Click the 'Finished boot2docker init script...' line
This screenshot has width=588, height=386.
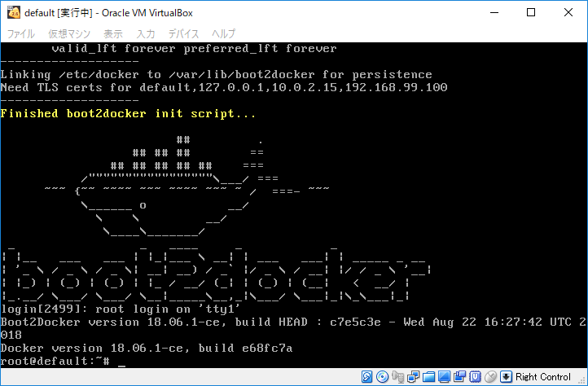click(x=128, y=114)
